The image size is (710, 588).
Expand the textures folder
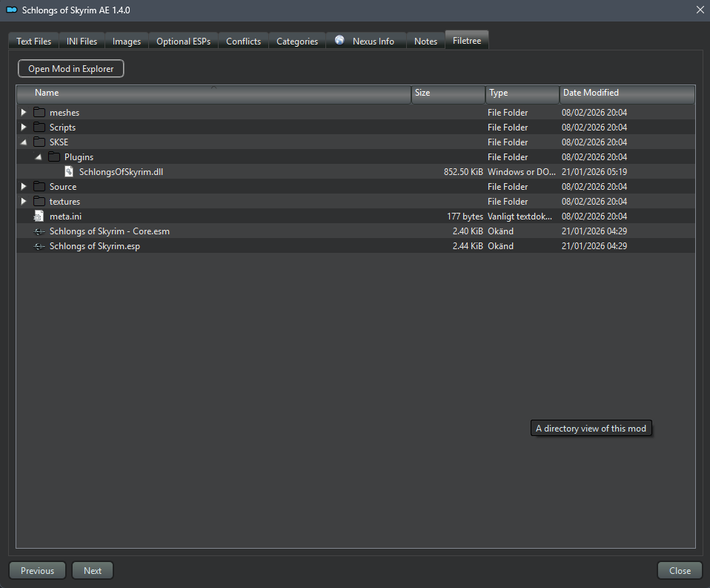24,201
